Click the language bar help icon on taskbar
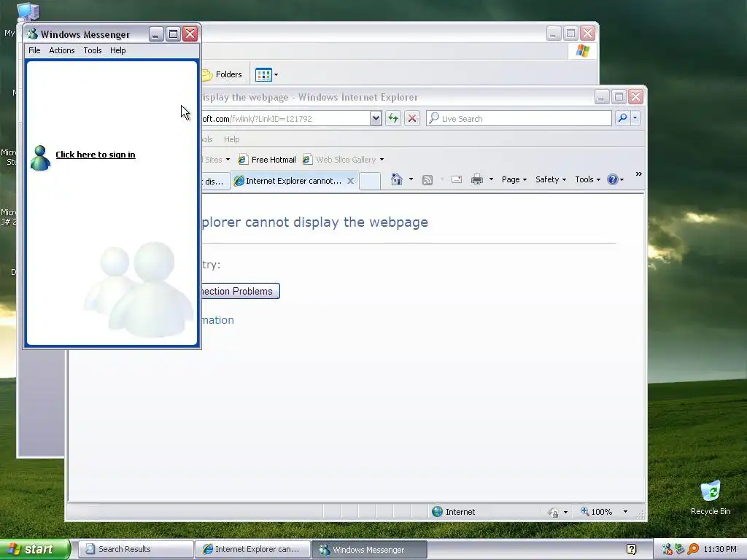Screen dimensions: 747x560 pos(631,550)
